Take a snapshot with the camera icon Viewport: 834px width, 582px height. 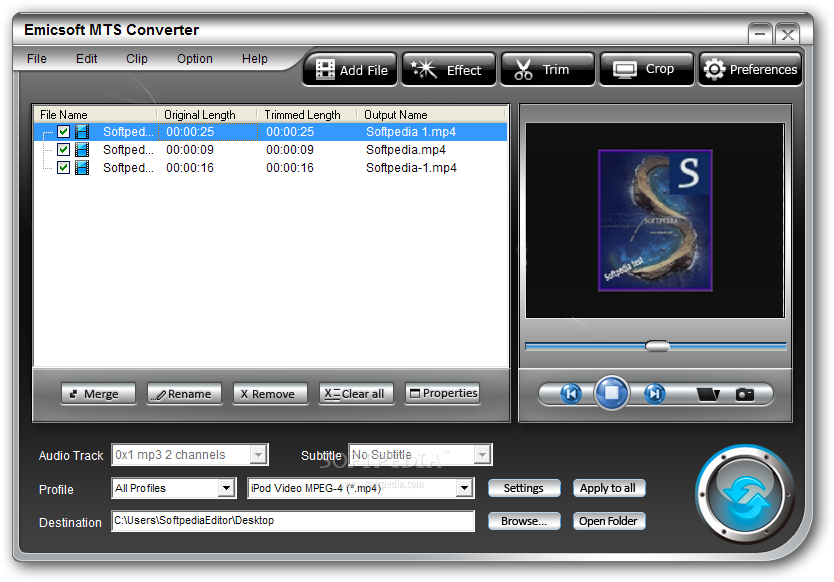[x=745, y=394]
